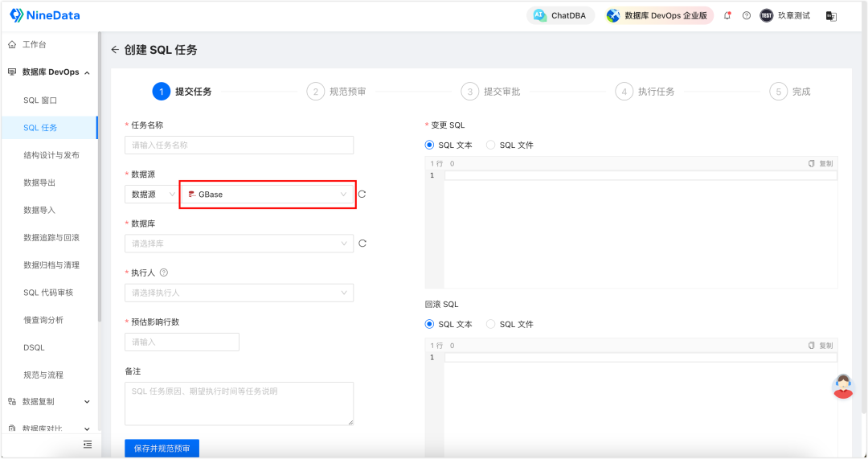The width and height of the screenshot is (868, 459).
Task: Click the 执行人 help tooltip icon
Action: coord(164,273)
